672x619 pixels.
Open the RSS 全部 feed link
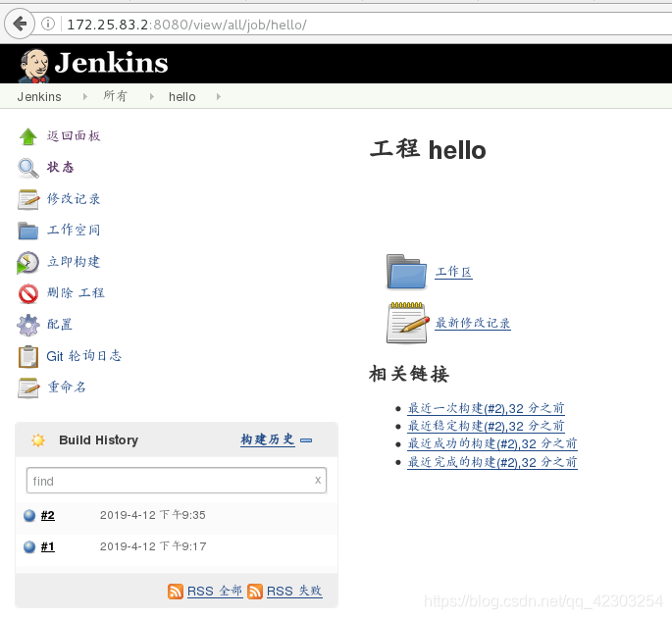[215, 592]
